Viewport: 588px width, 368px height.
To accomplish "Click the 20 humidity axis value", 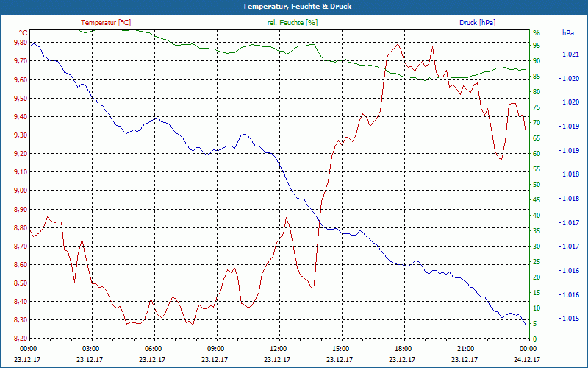I will (537, 277).
